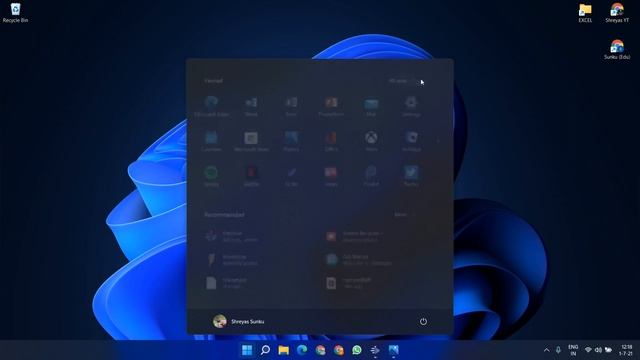Screen dimensions: 640x360
Task: Select Shreyas YT Chrome shortcut on desktop
Action: point(617,13)
